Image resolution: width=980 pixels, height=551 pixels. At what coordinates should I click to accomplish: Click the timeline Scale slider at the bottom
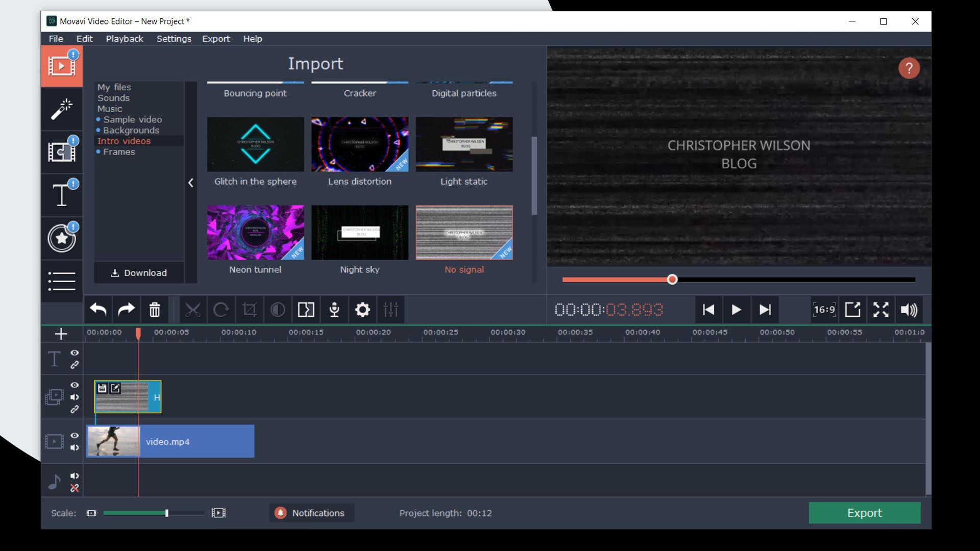click(167, 513)
